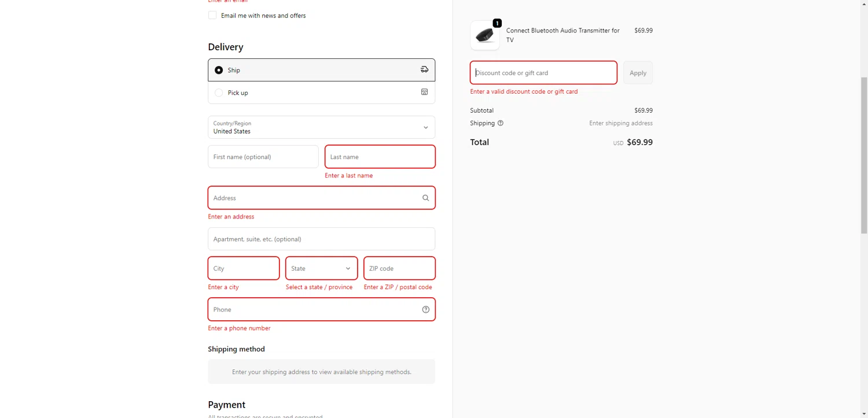Click the ZIP code input field
868x418 pixels.
399,268
